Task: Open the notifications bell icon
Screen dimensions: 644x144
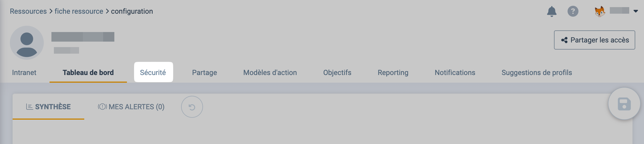Action: point(552,11)
